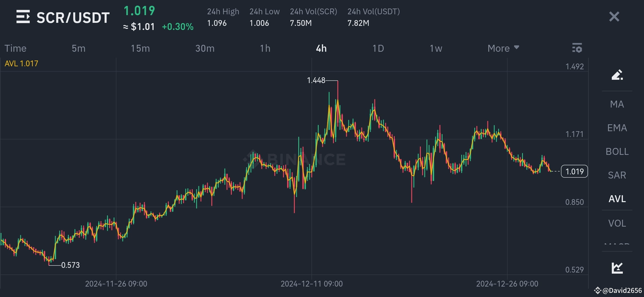
Task: Open the drawing tools pencil icon
Action: [x=617, y=74]
